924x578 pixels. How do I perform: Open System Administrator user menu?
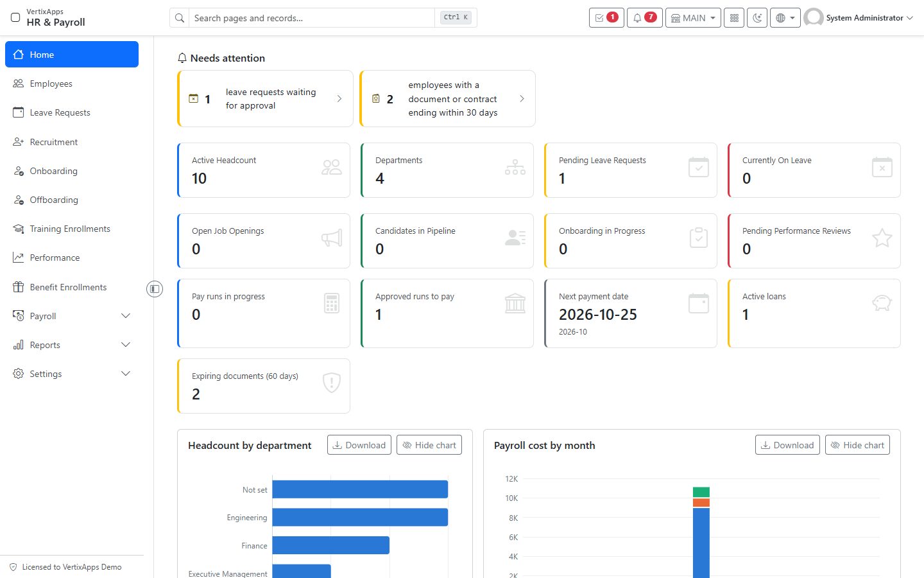tap(859, 18)
